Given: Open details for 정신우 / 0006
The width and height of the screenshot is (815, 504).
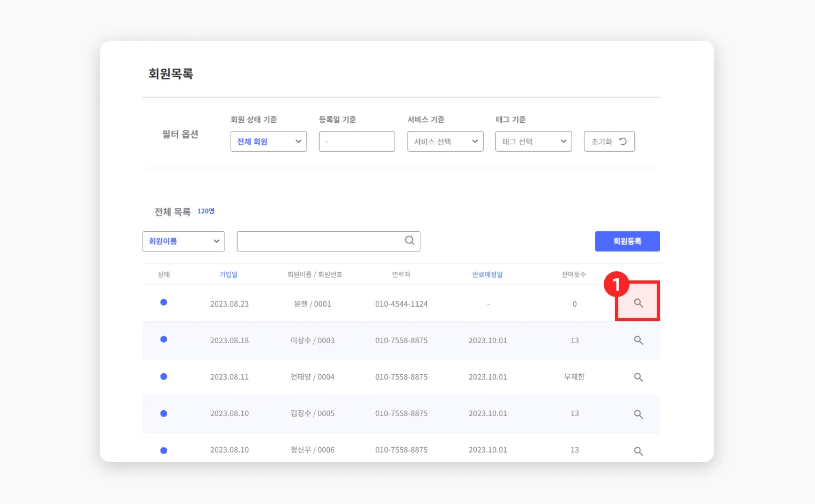Looking at the screenshot, I should 638,451.
